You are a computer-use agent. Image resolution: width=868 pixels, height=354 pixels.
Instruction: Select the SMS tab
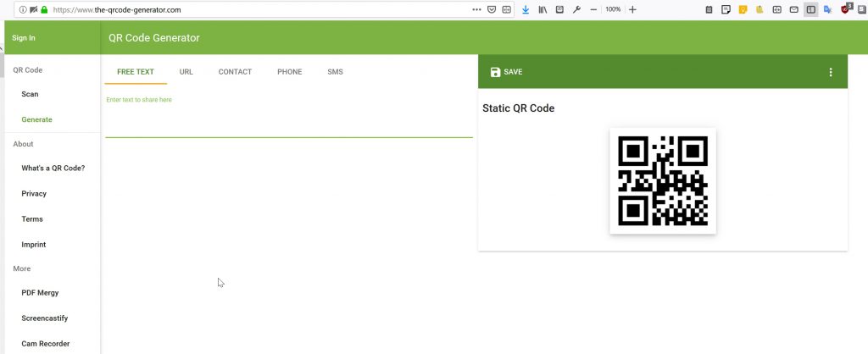[x=335, y=72]
